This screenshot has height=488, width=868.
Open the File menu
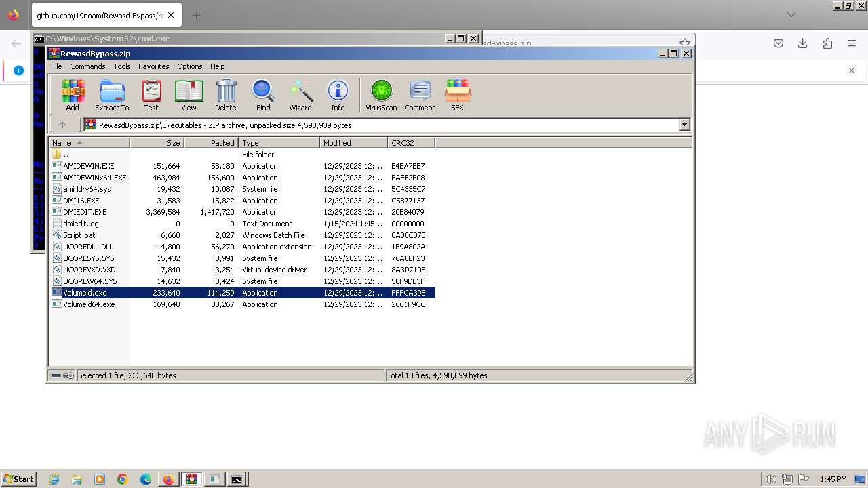point(56,66)
